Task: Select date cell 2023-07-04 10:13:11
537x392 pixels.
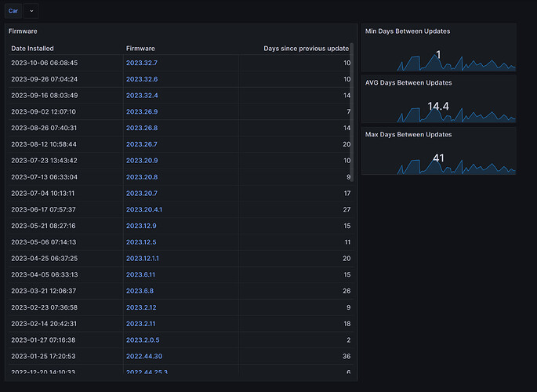Action: [x=42, y=194]
